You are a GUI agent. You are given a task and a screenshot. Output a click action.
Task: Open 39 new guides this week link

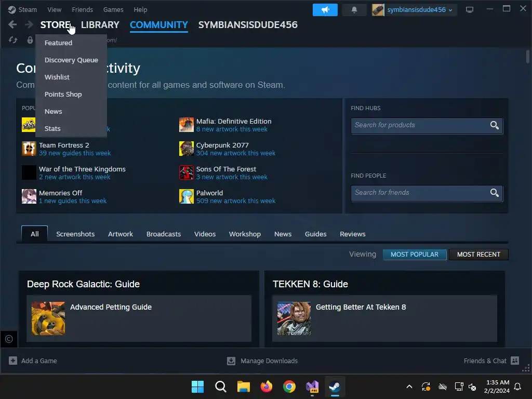click(x=75, y=153)
